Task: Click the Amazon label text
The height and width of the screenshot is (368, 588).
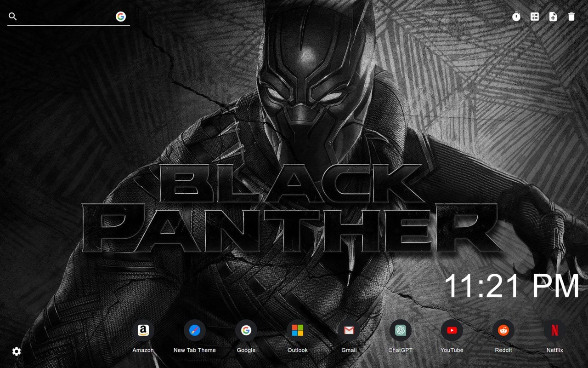Action: click(x=143, y=350)
